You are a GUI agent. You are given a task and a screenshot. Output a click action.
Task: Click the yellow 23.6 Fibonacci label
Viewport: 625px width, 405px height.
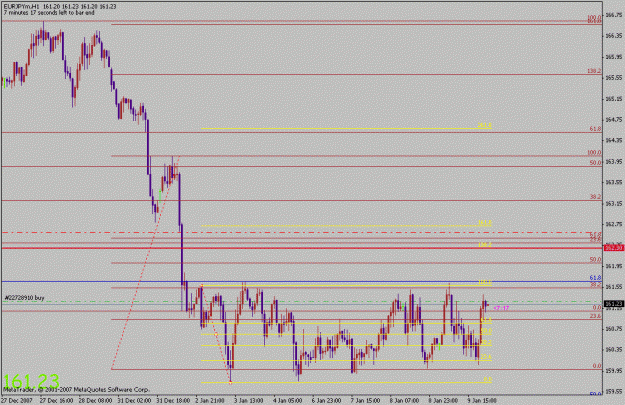486,357
